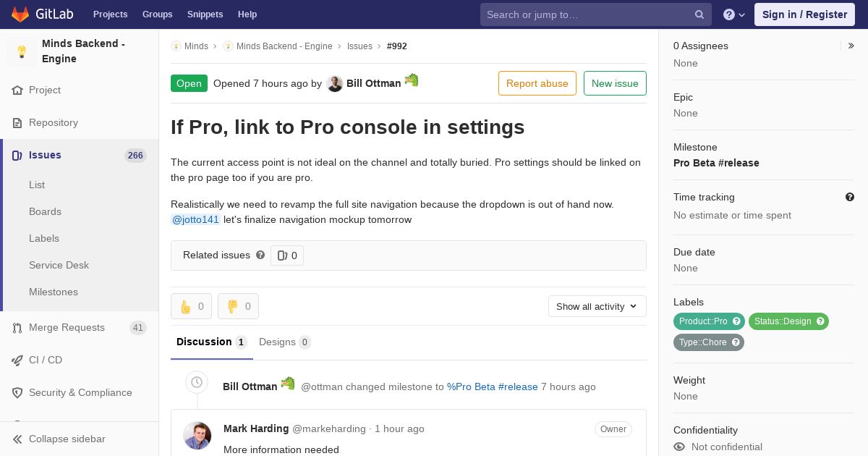Click Minds Backend - Engine breadcrumb link

284,46
